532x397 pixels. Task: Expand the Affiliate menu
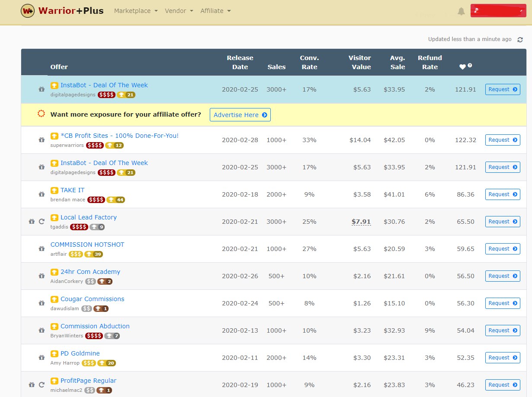coord(215,11)
